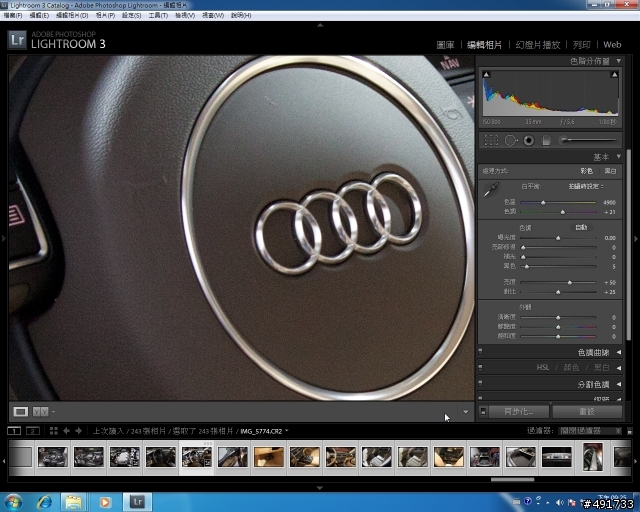The height and width of the screenshot is (512, 640).
Task: Open the 圖庫 (Library) module
Action: pos(445,45)
